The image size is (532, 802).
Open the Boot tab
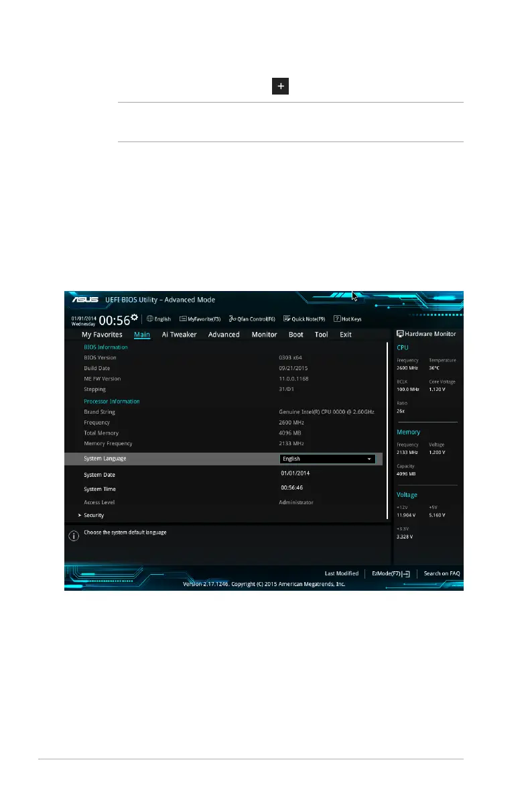point(296,335)
